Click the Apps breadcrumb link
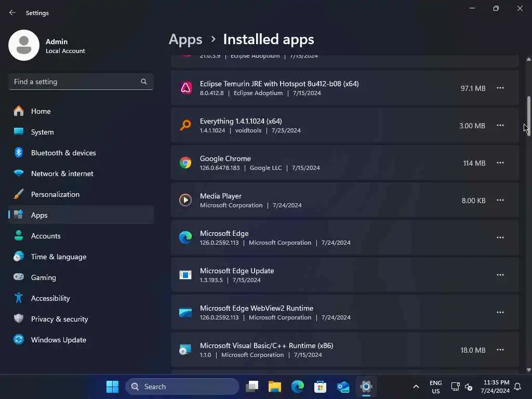This screenshot has width=532, height=399. coord(185,39)
